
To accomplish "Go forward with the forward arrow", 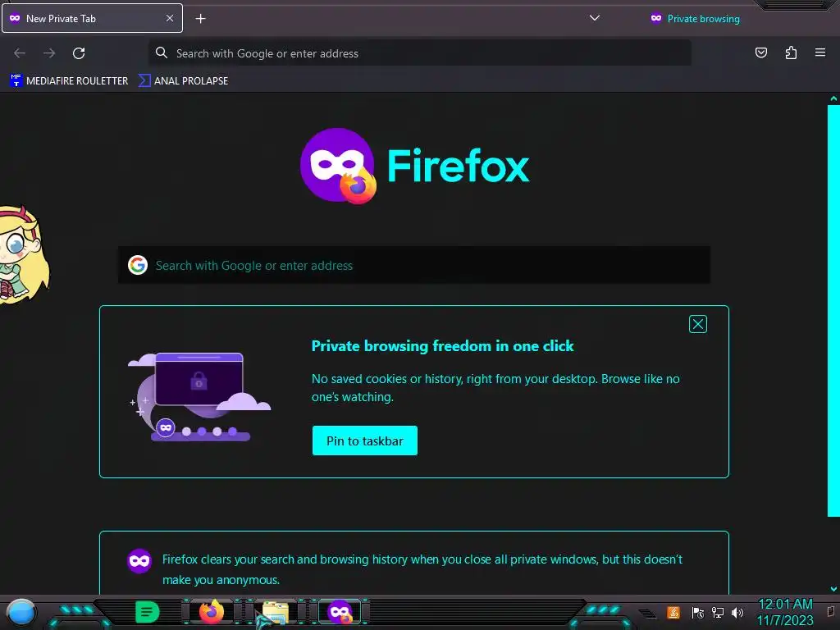I will tap(49, 53).
